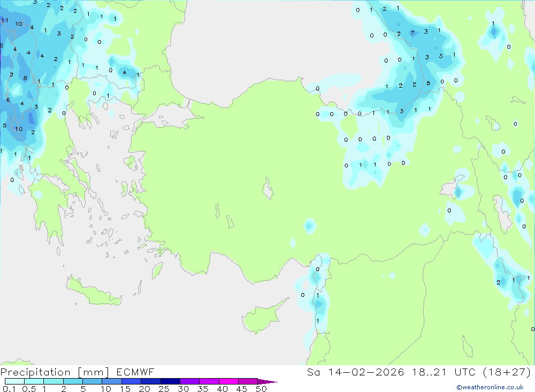This screenshot has height=392, width=535.
Task: Click the '45' legend scale label
Action: click(242, 389)
